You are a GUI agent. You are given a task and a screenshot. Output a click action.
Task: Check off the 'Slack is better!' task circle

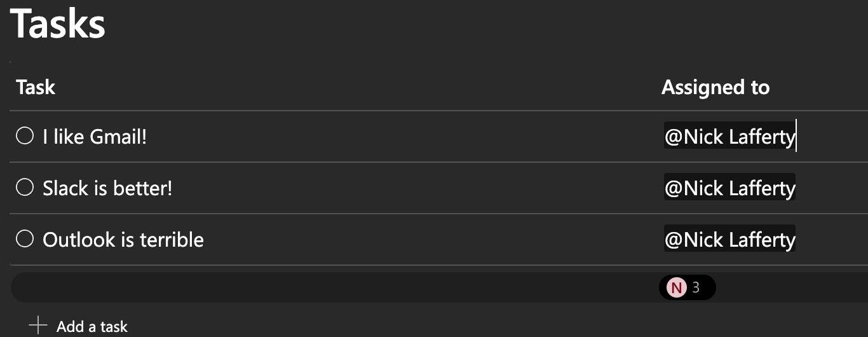[x=25, y=188]
